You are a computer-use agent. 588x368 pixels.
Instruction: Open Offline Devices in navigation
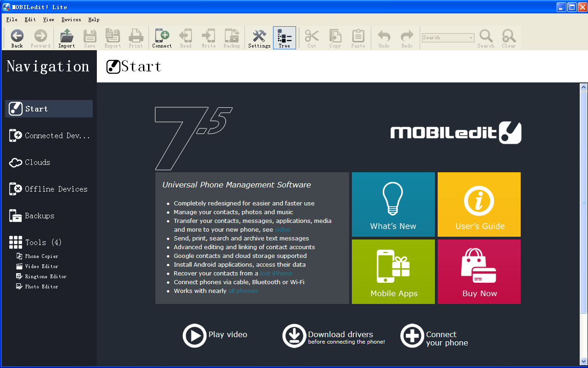click(x=49, y=189)
